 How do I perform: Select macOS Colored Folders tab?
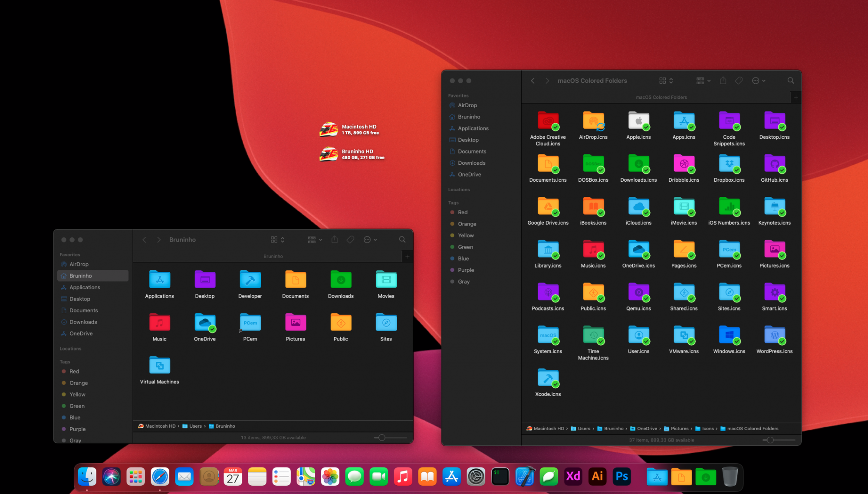coord(661,98)
